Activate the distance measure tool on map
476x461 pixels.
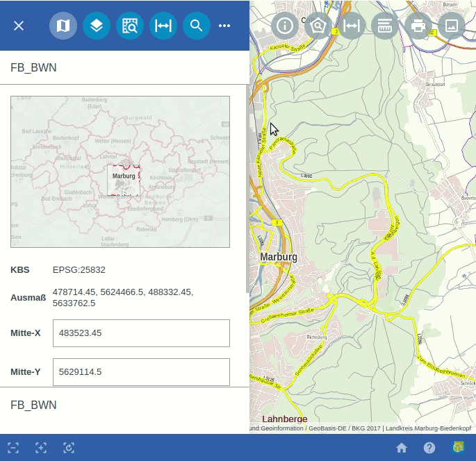(352, 26)
